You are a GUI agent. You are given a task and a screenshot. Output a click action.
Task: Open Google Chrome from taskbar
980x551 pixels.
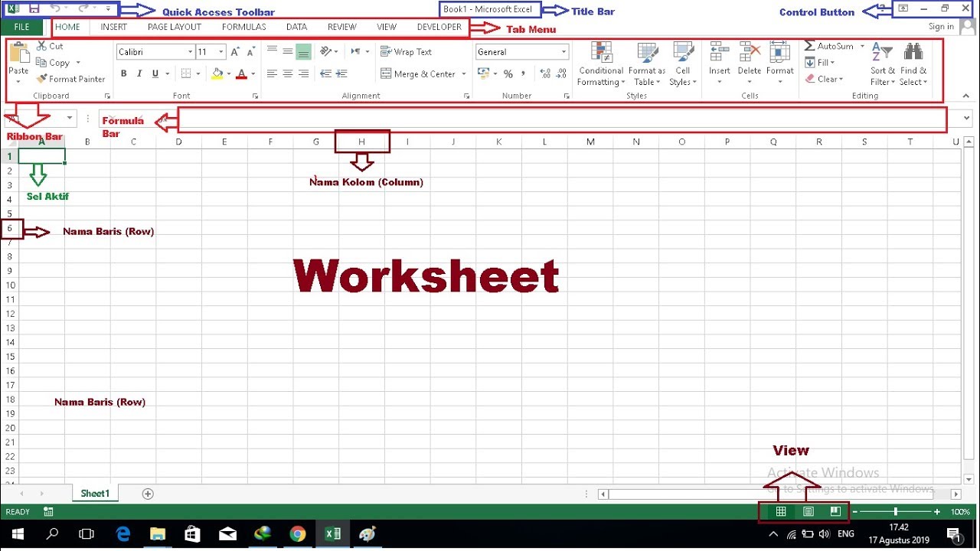point(298,534)
